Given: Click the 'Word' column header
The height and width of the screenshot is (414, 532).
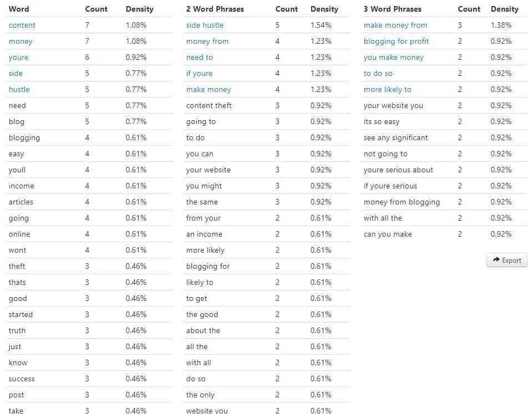Looking at the screenshot, I should coord(19,9).
